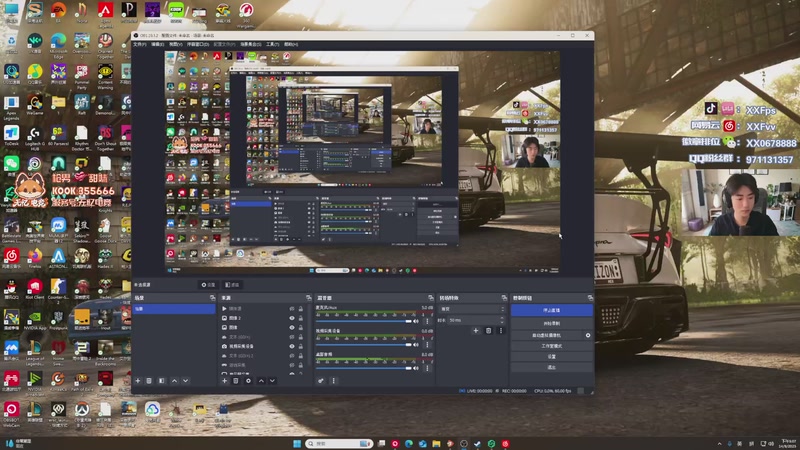The image size is (800, 450).
Task: Open audio mixer options menu at bottom
Action: [334, 381]
